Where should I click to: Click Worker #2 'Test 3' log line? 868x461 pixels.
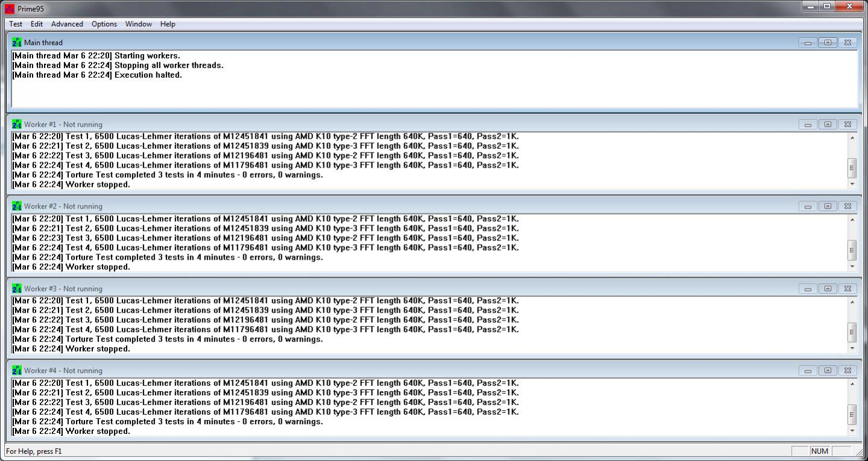tap(265, 237)
